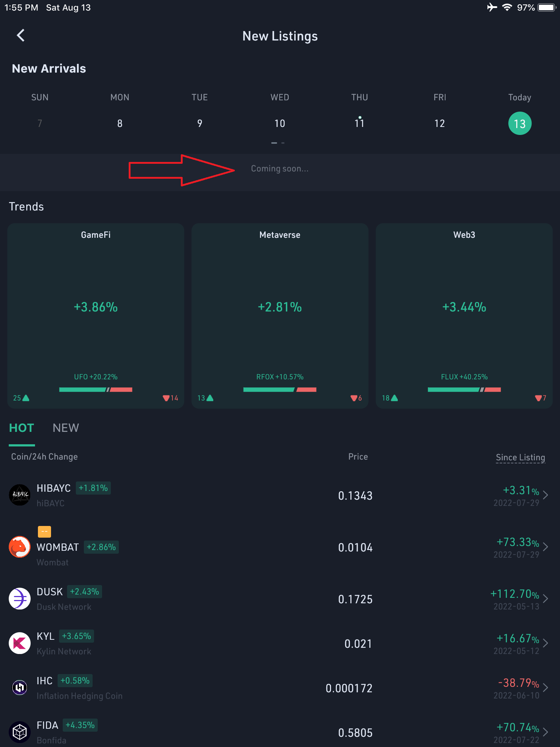Tap the Coin/24h Change column header
The width and height of the screenshot is (560, 747).
coord(44,457)
